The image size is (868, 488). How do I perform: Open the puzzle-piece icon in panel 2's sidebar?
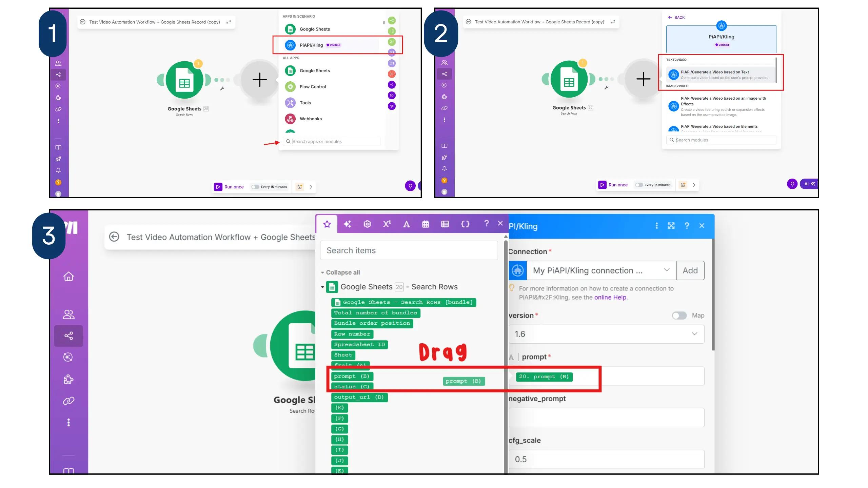tap(444, 97)
